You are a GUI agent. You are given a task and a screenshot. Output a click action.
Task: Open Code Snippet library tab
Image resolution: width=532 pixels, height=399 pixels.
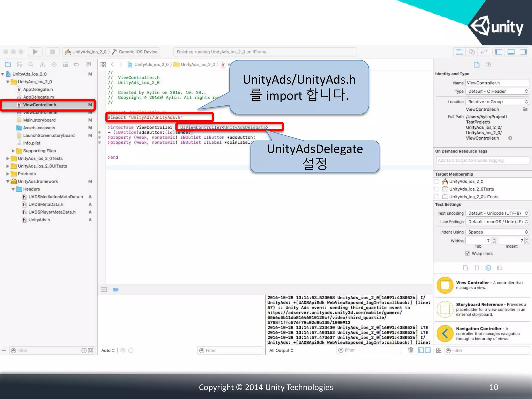pyautogui.click(x=477, y=268)
